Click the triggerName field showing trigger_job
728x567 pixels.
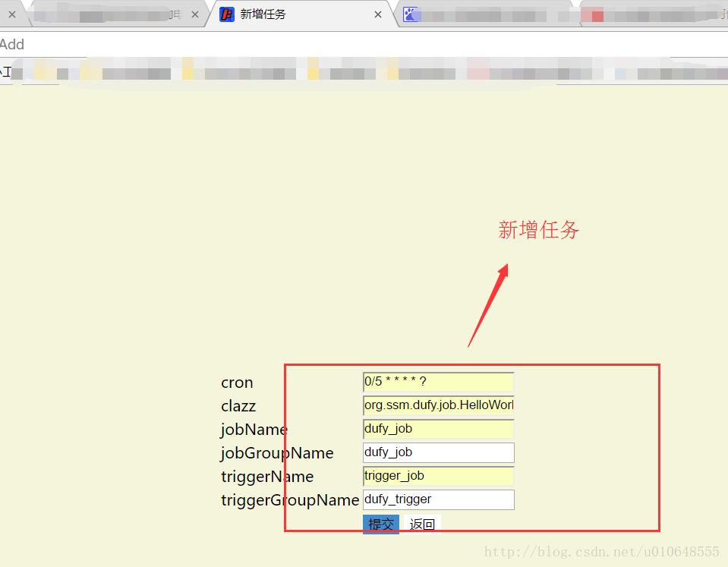[438, 476]
